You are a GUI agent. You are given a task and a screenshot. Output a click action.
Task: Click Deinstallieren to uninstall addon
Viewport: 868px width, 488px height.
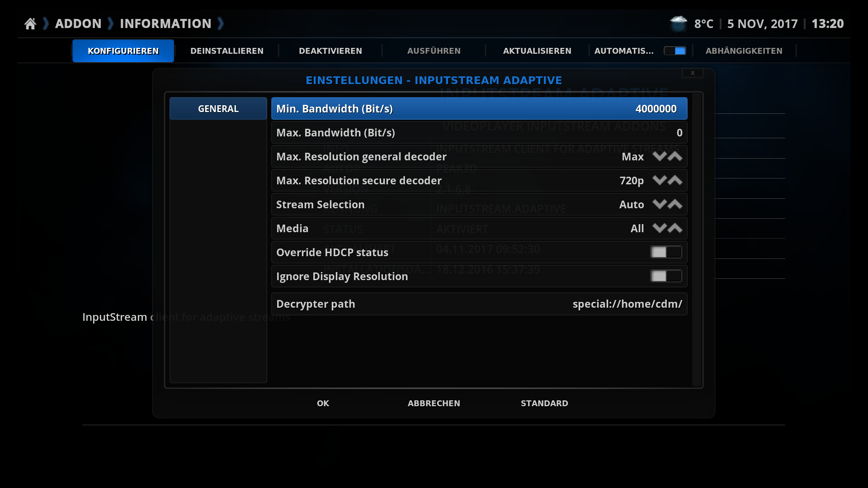pos(227,51)
